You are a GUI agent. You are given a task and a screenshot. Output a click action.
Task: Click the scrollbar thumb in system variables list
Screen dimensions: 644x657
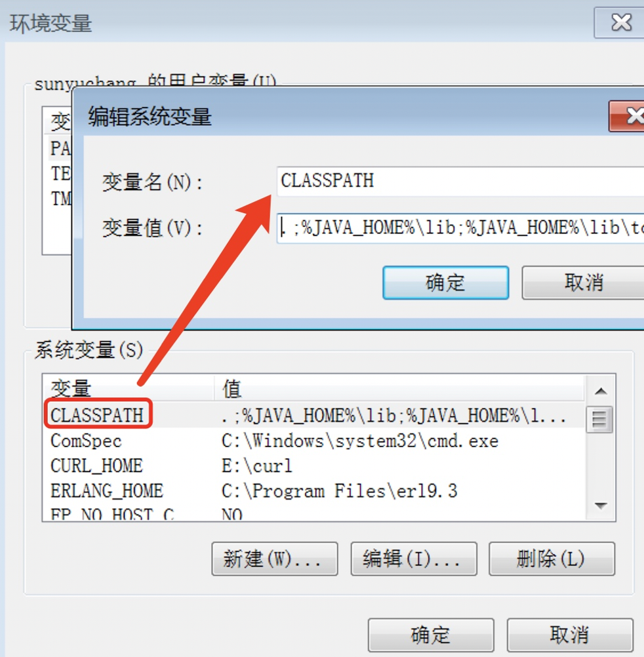click(599, 419)
